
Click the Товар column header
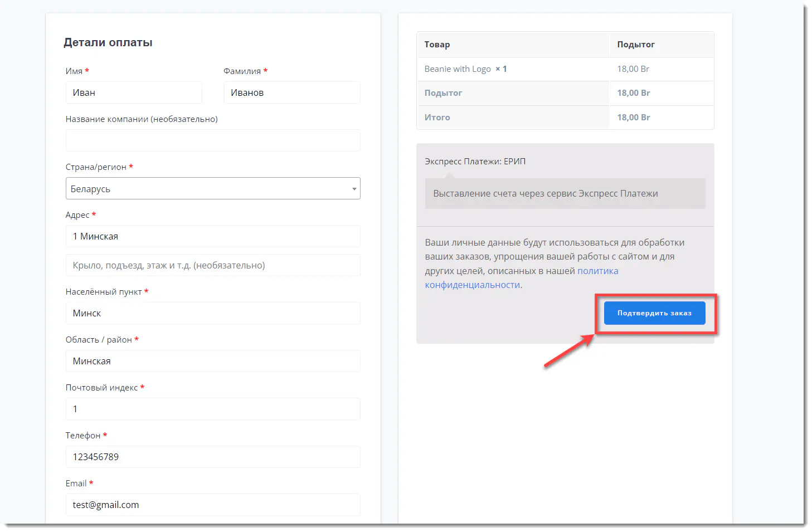[x=437, y=45]
